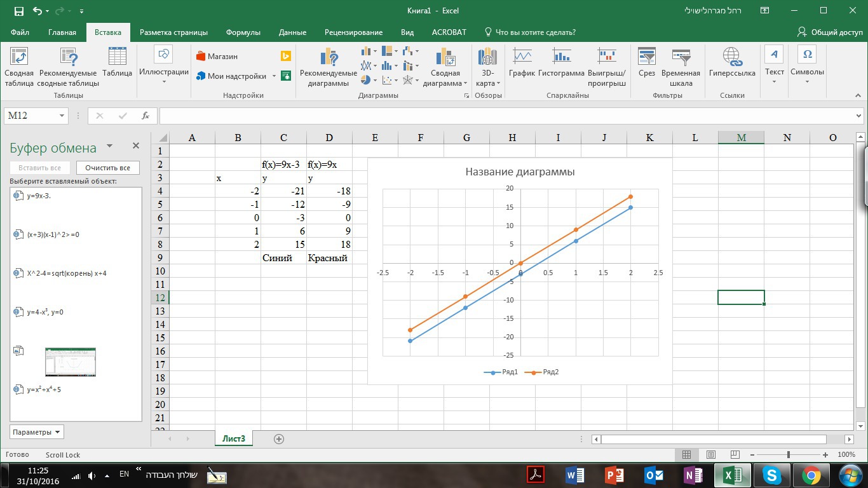
Task: Open the Разметка страницы tab
Action: 173,32
